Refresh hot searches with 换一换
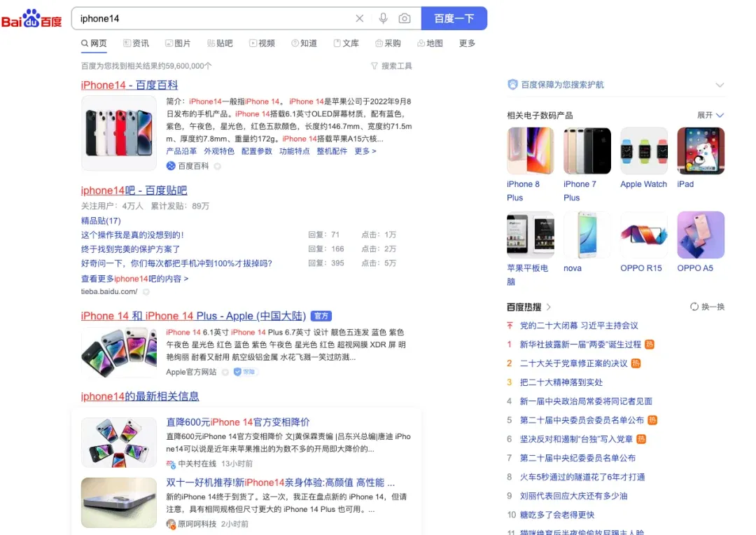Image resolution: width=756 pixels, height=535 pixels. pyautogui.click(x=707, y=307)
